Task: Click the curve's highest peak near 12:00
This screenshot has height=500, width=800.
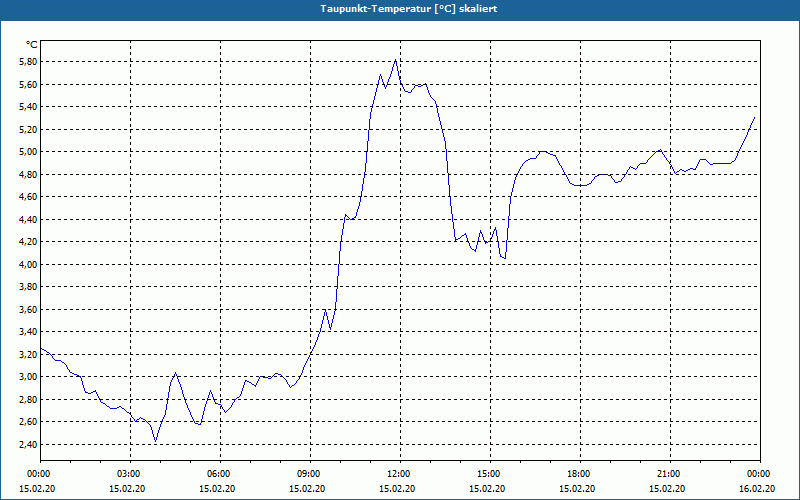Action: tap(395, 60)
